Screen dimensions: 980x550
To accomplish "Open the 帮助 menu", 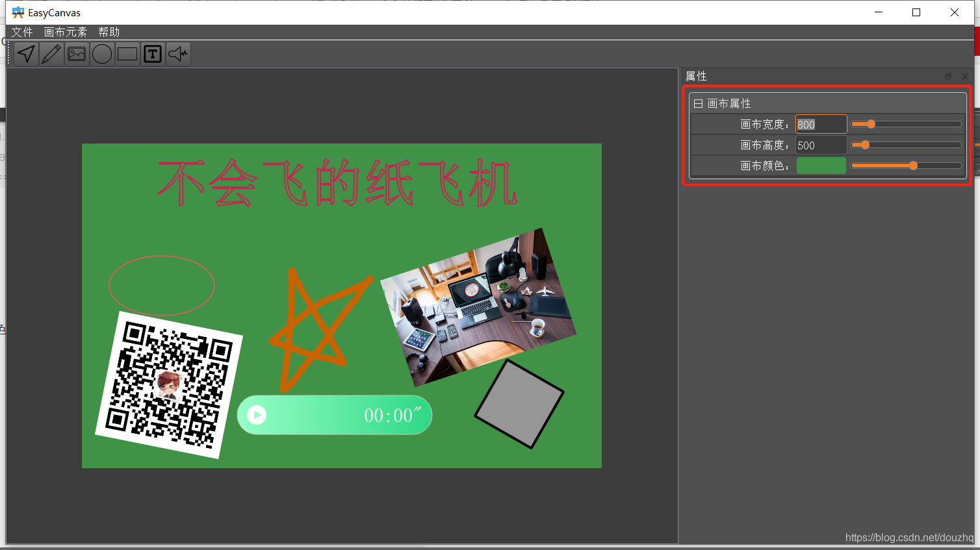I will point(108,32).
